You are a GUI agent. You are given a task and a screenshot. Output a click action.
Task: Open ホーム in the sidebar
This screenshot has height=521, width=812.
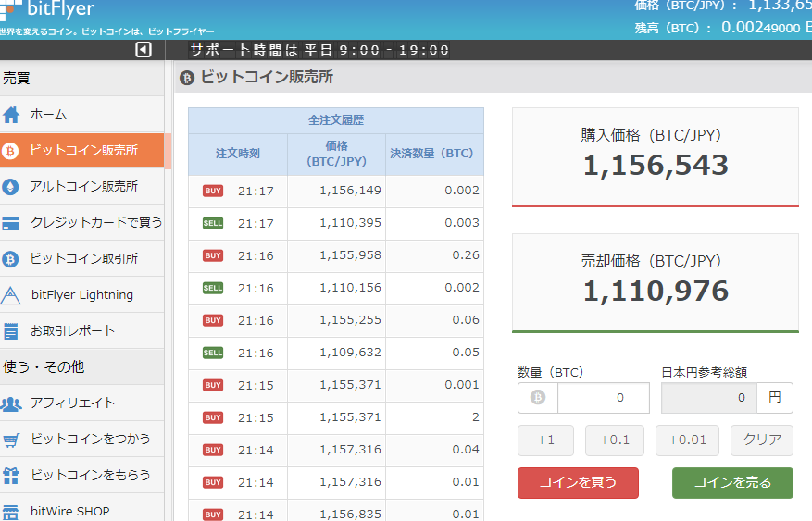click(x=81, y=115)
